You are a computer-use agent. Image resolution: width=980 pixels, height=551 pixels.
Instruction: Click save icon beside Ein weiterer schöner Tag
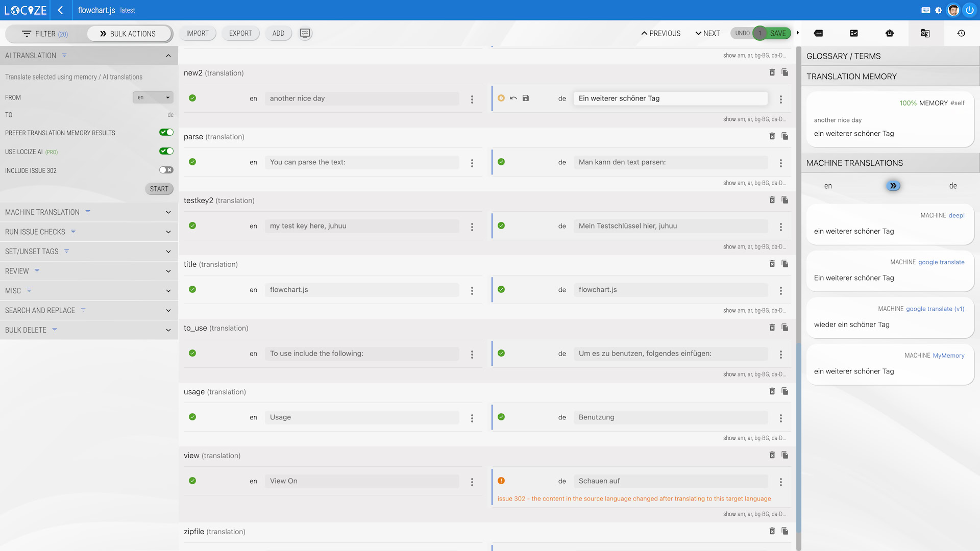click(526, 98)
